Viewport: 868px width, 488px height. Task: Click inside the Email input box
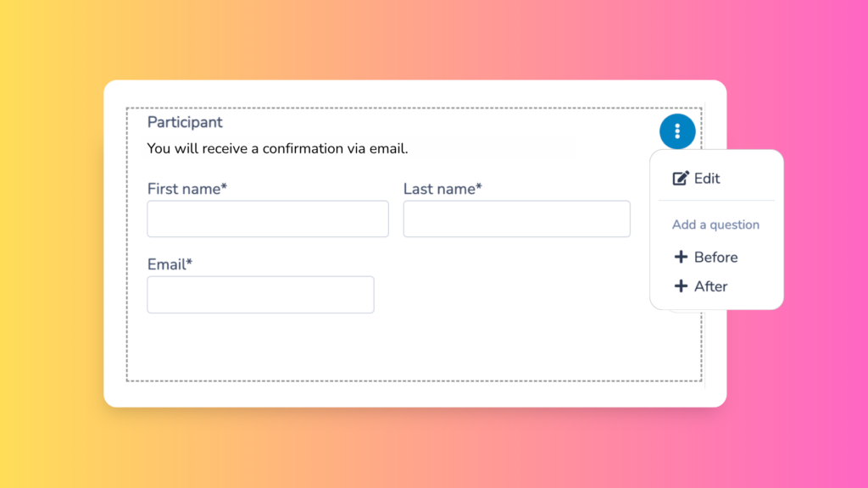click(x=260, y=294)
